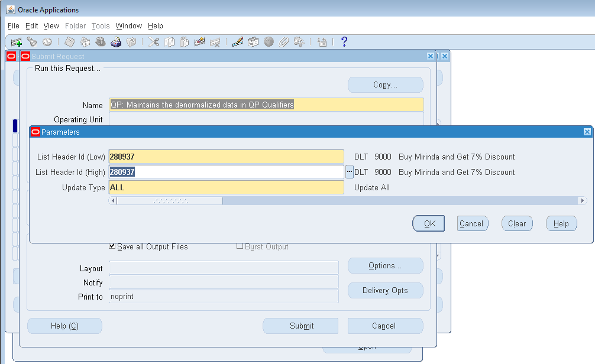Click the Clear button in Parameters
Image resolution: width=595 pixels, height=364 pixels.
pyautogui.click(x=517, y=223)
